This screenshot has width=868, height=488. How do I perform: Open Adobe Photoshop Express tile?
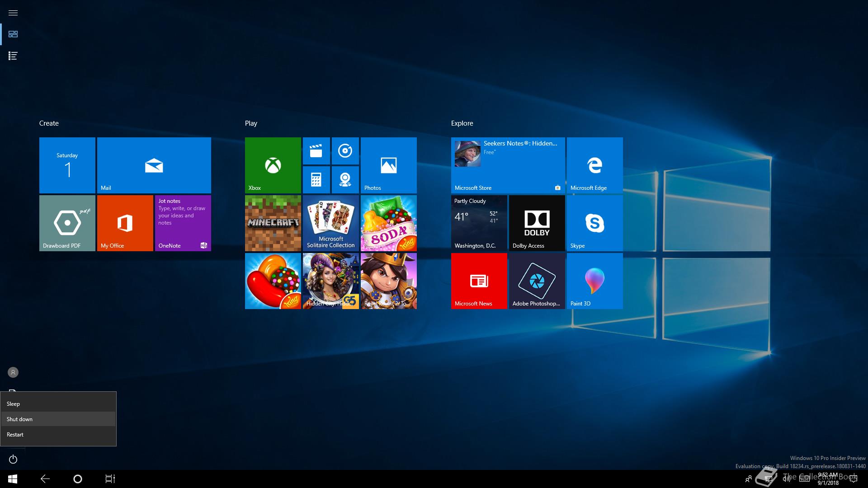pyautogui.click(x=537, y=281)
